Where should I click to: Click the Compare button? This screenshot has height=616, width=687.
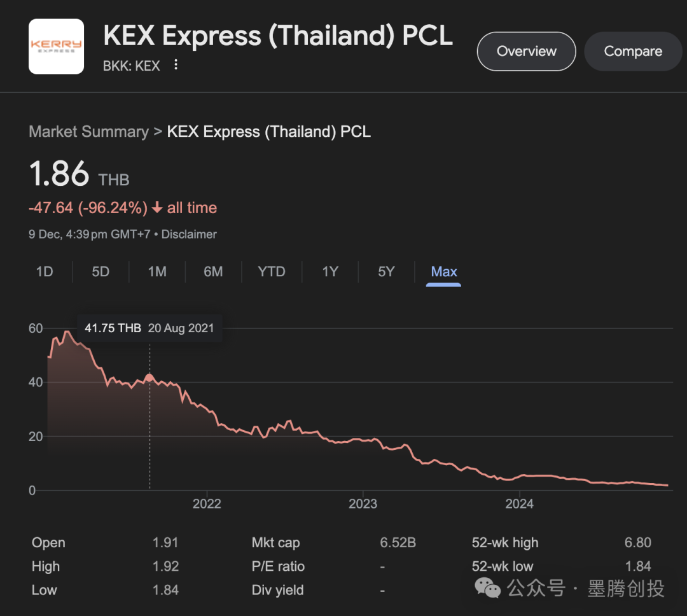[x=633, y=52]
